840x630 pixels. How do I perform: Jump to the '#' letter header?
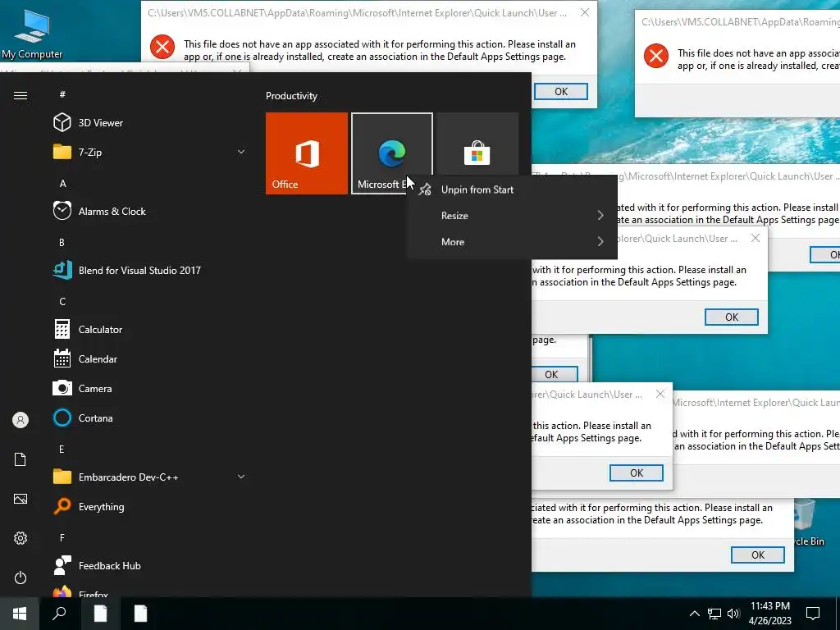(x=62, y=94)
